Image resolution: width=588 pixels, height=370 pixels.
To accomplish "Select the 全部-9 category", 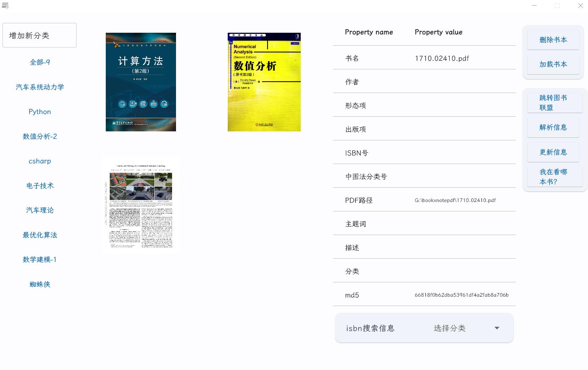I will [40, 62].
